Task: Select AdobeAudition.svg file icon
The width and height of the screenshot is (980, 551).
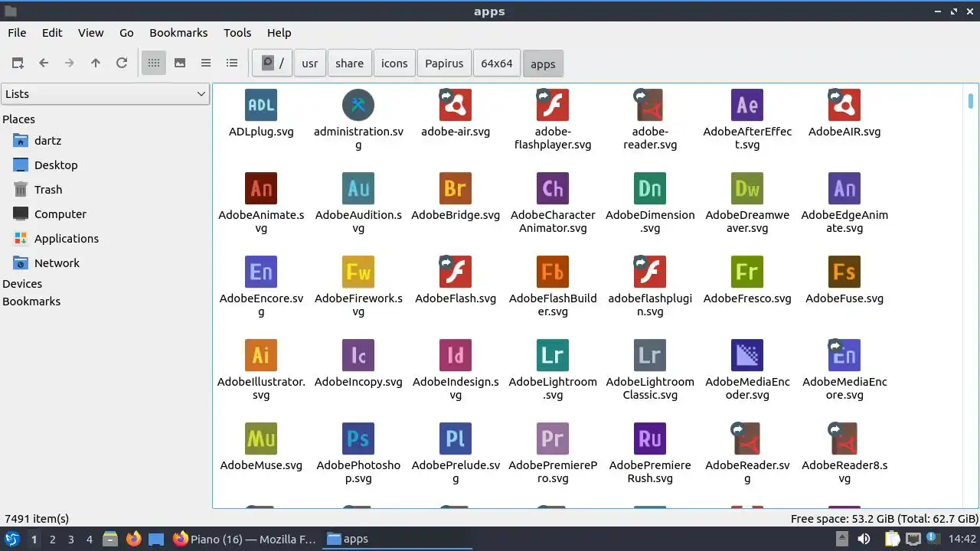Action: (358, 188)
